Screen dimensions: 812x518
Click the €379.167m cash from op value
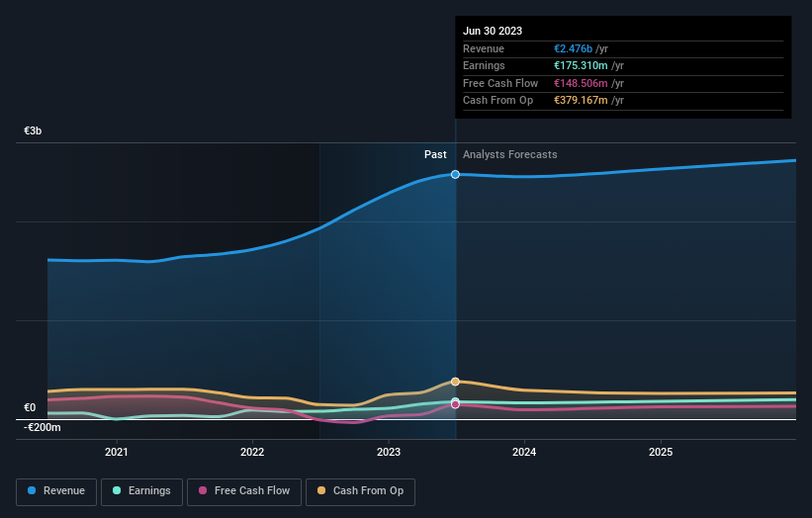pos(581,101)
